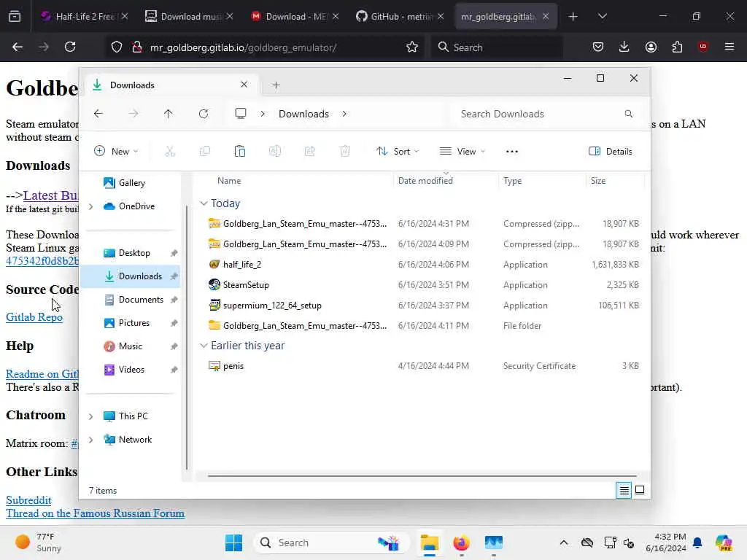Open the notification bell in taskbar
The width and height of the screenshot is (747, 560).
pyautogui.click(x=697, y=542)
